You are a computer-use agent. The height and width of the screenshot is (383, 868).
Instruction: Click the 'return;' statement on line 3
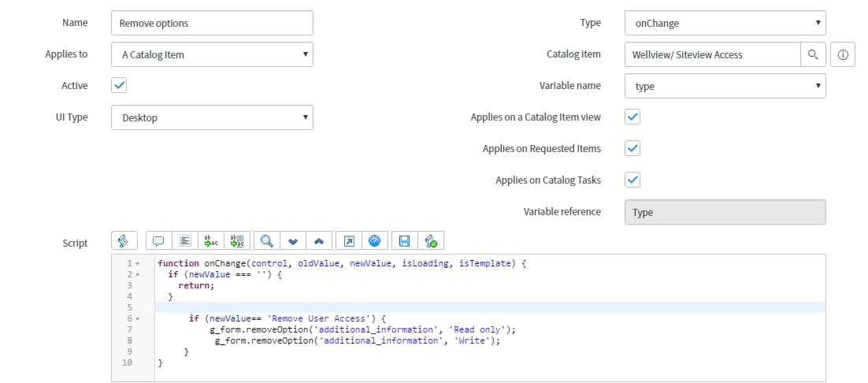click(x=196, y=285)
